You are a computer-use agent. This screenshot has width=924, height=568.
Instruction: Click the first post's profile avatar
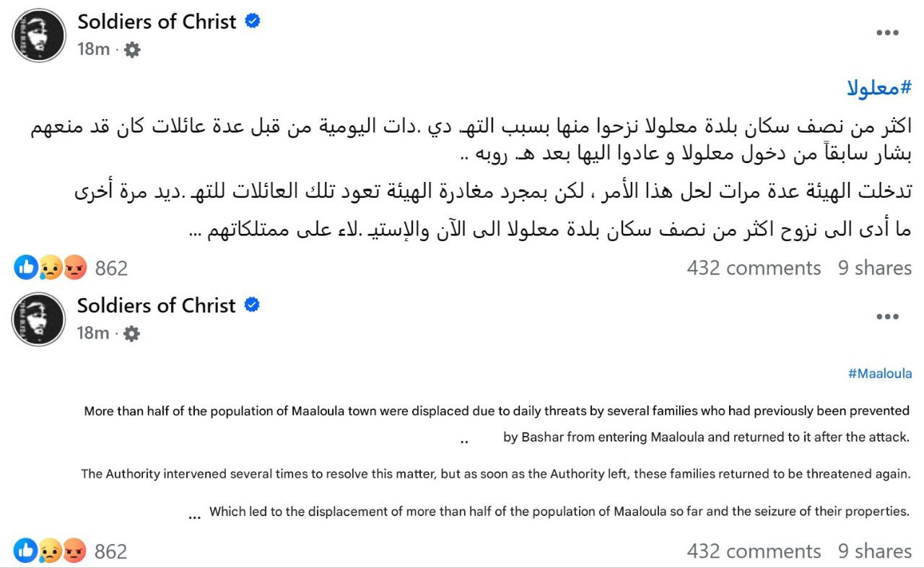coord(39,35)
